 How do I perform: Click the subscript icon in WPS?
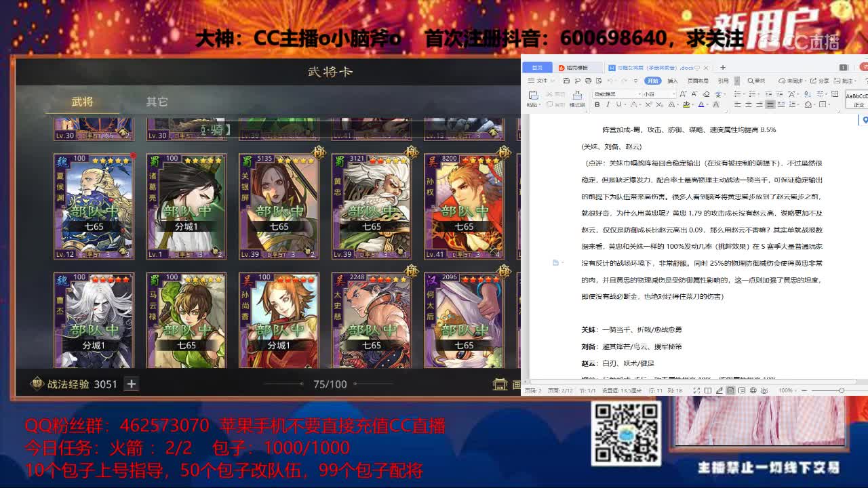point(659,104)
